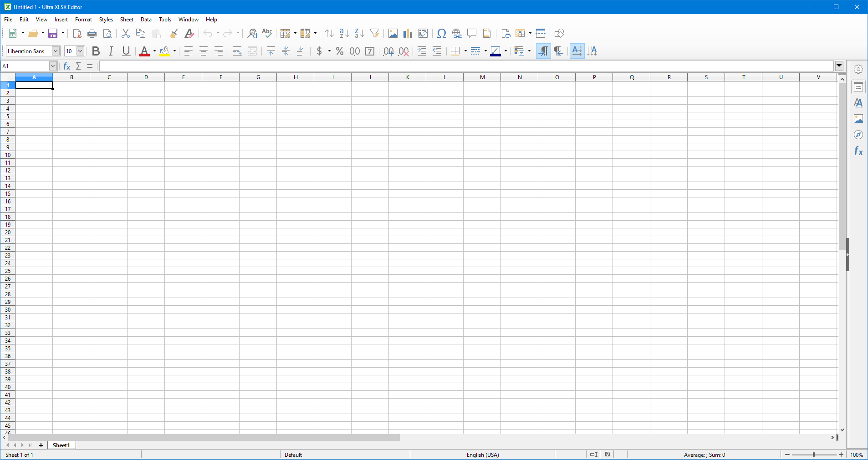Click the Copy icon
Screen dimensions: 868x460
(x=141, y=33)
